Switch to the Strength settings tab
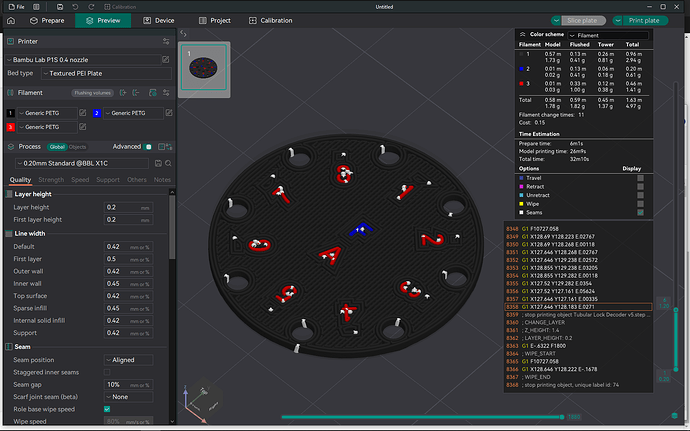The height and width of the screenshot is (431, 690). (51, 180)
